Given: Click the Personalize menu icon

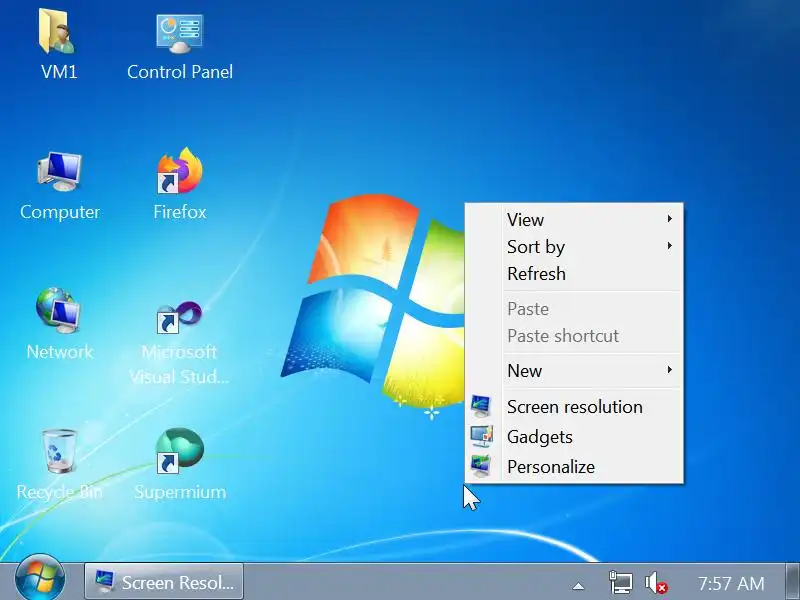Looking at the screenshot, I should click(x=481, y=466).
